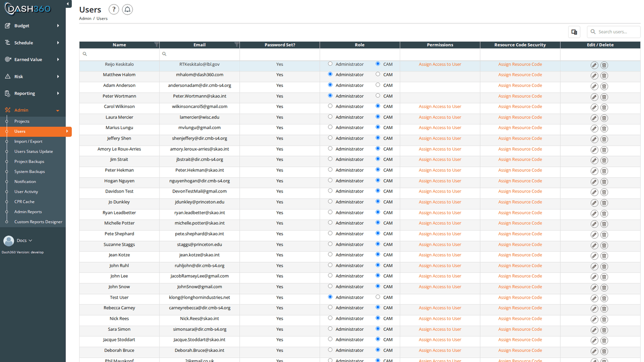The height and width of the screenshot is (362, 644).
Task: Set John Snow role to Administrator
Action: (x=330, y=286)
